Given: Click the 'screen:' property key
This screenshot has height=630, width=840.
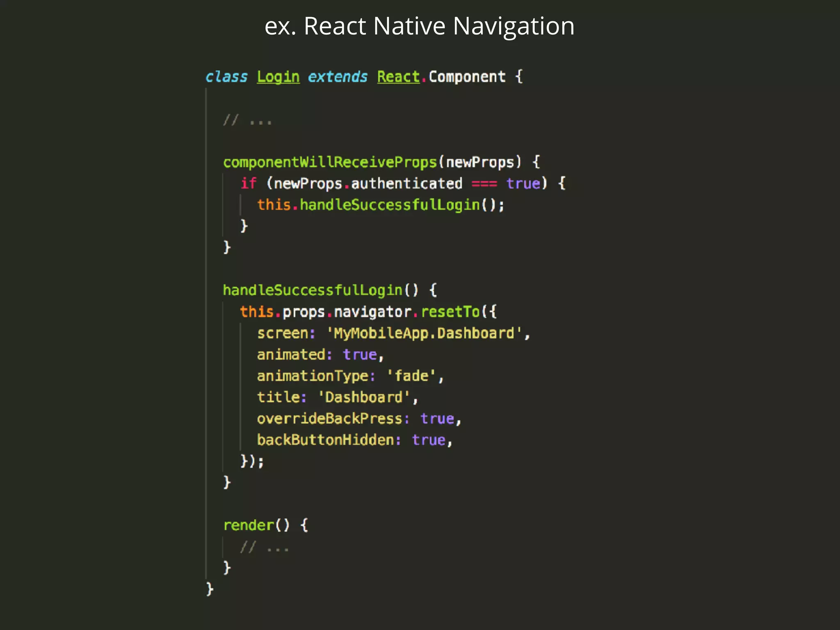Looking at the screenshot, I should [x=286, y=333].
